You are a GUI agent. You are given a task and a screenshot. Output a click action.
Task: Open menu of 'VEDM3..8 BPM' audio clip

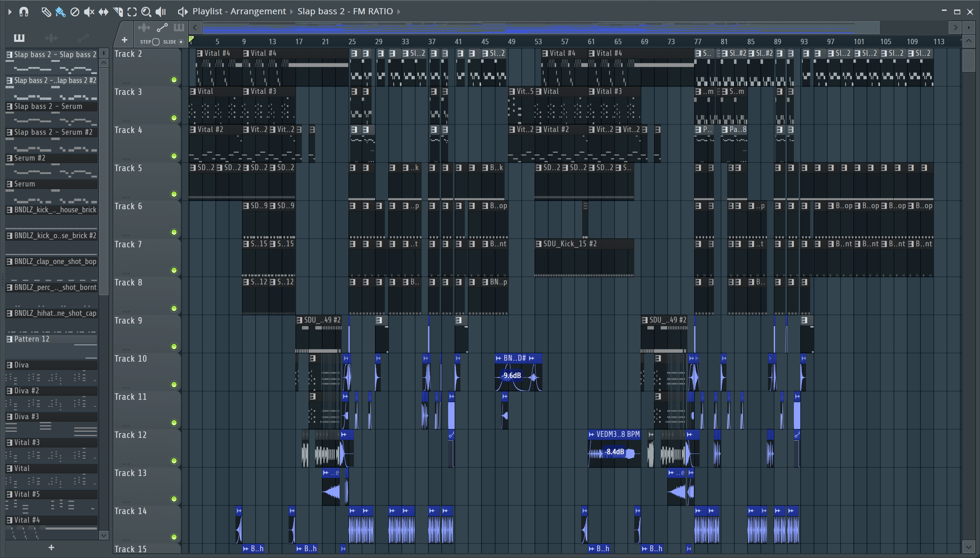coord(591,434)
